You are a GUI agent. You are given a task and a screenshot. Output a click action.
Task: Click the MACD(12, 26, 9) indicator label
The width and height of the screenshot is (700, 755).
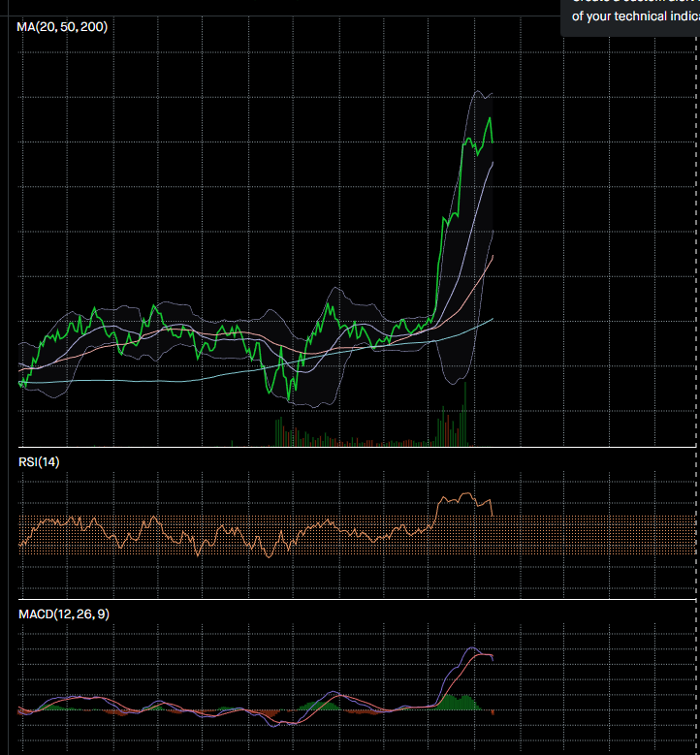(64, 614)
